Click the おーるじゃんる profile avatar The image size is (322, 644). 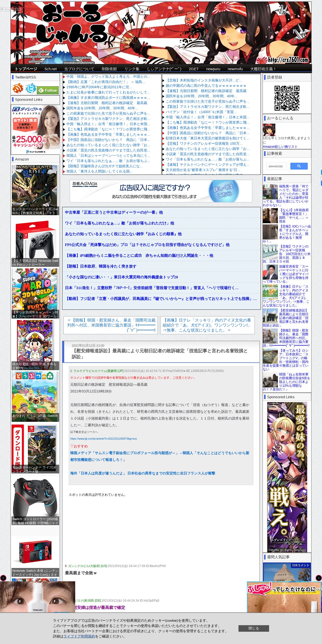pos(269,130)
